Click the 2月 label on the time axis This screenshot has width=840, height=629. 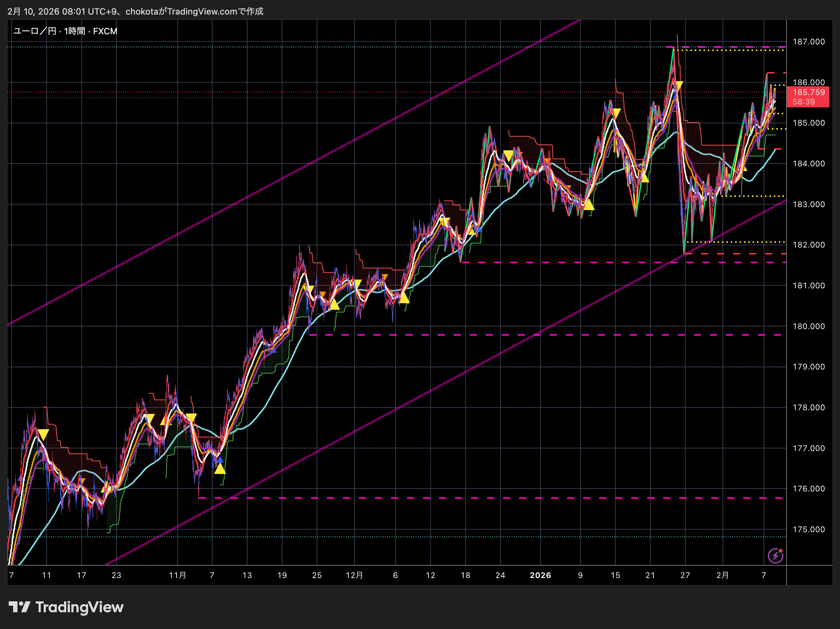pos(722,575)
